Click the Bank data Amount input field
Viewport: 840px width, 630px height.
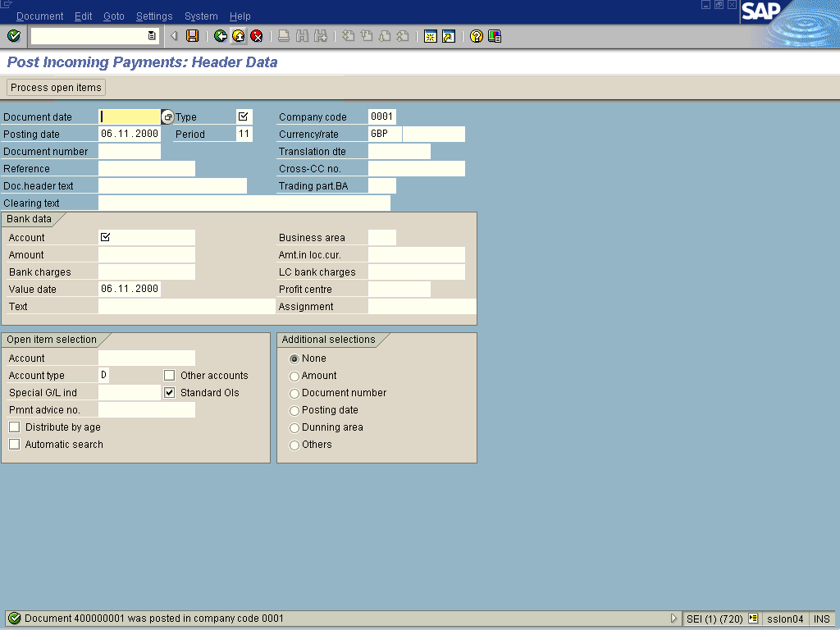pyautogui.click(x=147, y=255)
